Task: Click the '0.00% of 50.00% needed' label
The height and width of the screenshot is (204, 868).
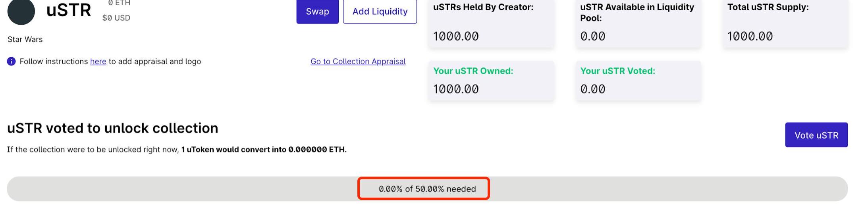Action: pos(427,189)
